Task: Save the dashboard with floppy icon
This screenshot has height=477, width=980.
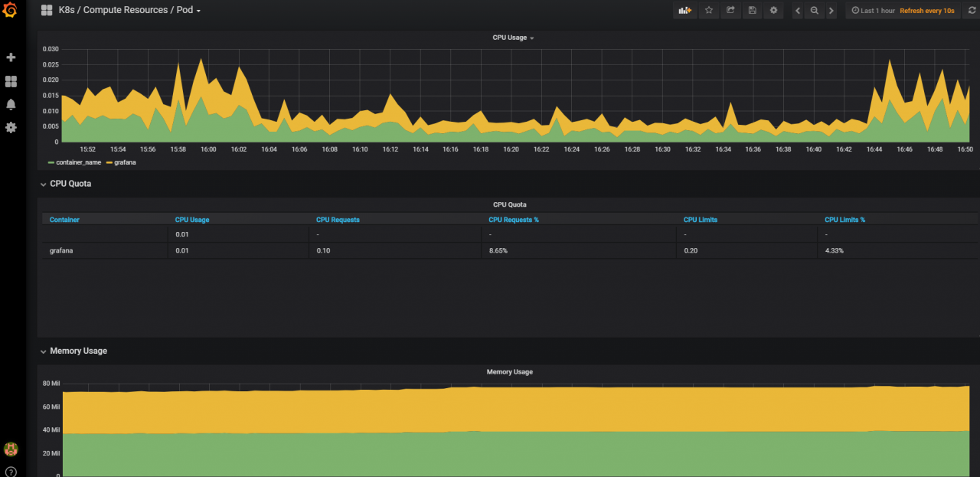Action: point(752,11)
